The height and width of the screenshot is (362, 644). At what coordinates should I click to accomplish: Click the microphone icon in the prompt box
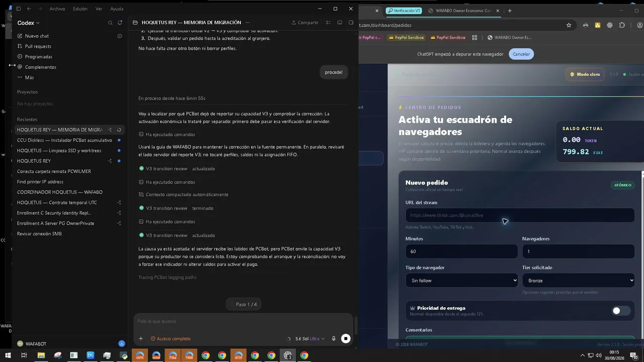click(x=334, y=339)
